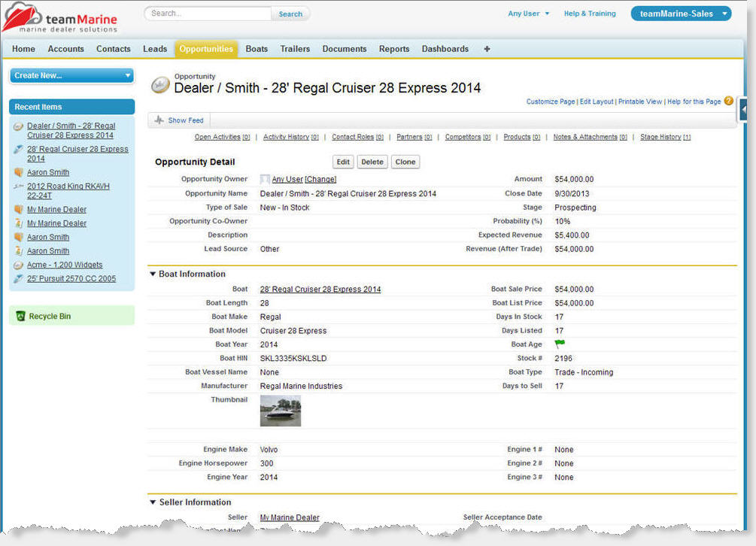Click the Opportunity Owner avatar icon
The image size is (756, 546).
(x=265, y=180)
